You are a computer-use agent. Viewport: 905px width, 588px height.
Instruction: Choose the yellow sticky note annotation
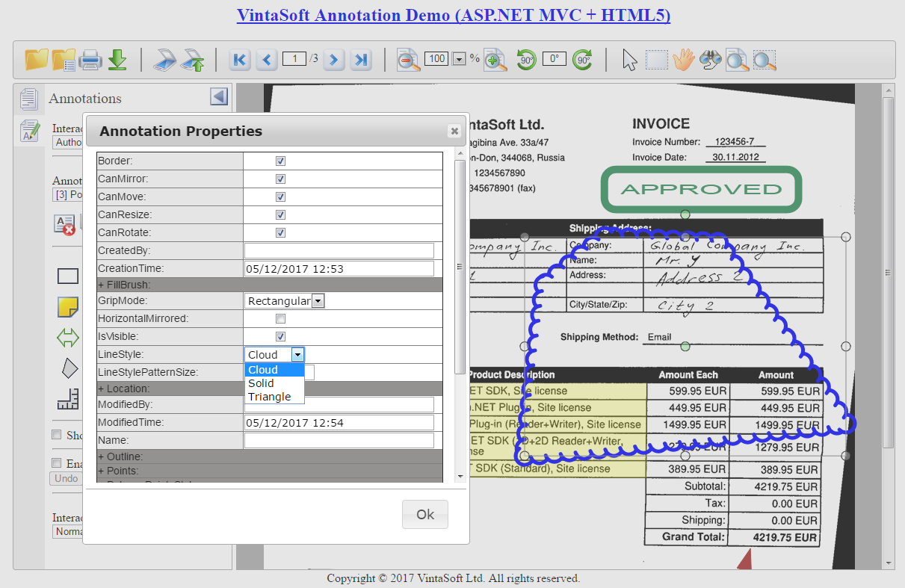point(68,307)
